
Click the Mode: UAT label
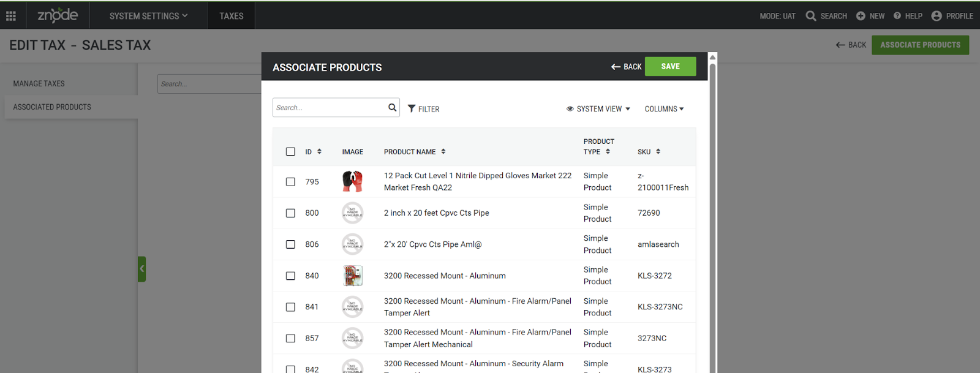coord(777,16)
